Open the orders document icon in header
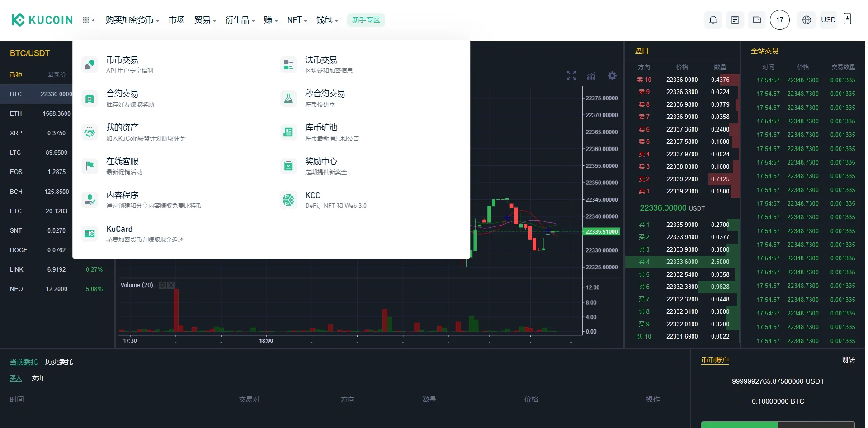The image size is (868, 428). click(x=735, y=20)
